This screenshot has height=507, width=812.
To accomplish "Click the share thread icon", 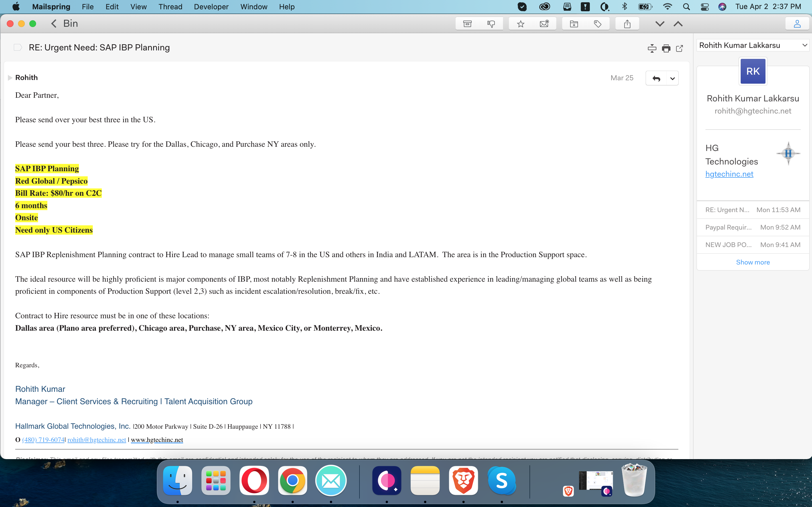I will click(x=627, y=24).
